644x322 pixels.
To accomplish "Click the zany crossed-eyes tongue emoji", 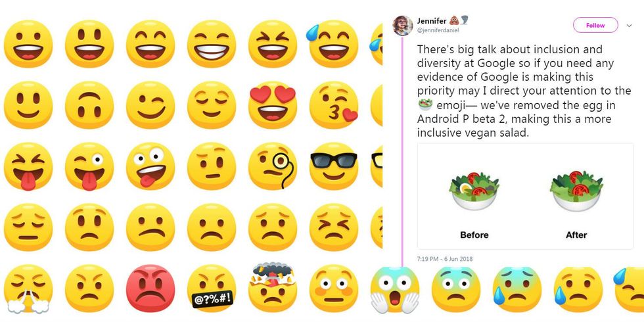I will tap(150, 166).
